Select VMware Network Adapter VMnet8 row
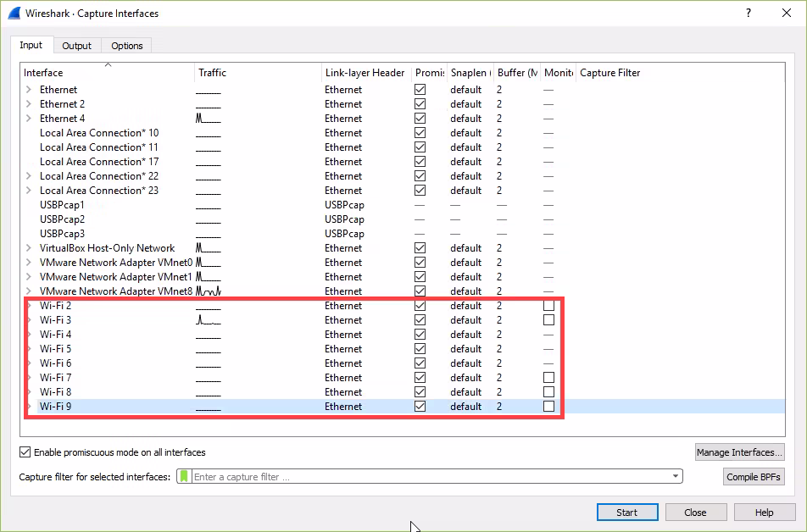 pyautogui.click(x=403, y=291)
